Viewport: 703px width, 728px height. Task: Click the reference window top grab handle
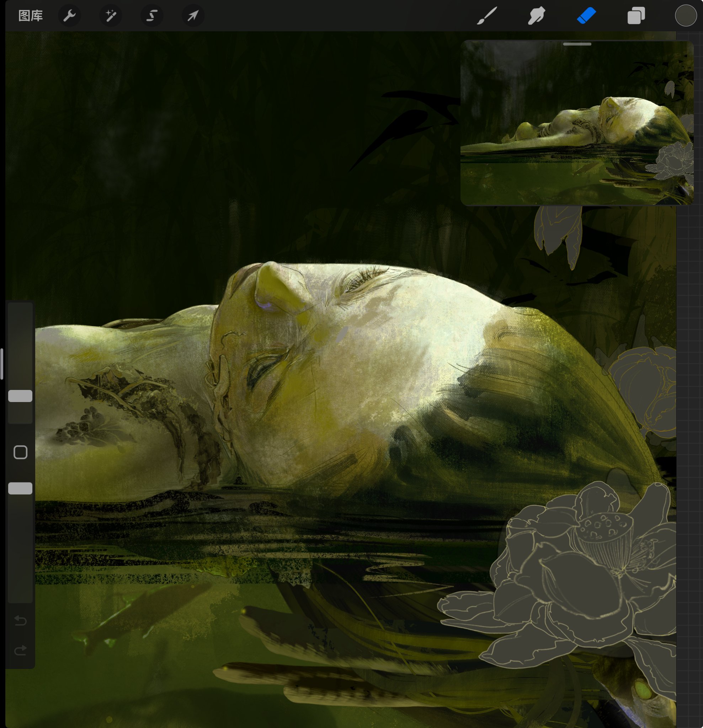click(x=577, y=44)
